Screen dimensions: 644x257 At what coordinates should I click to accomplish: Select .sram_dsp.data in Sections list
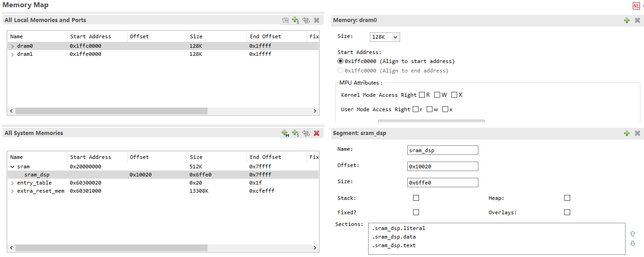[394, 237]
